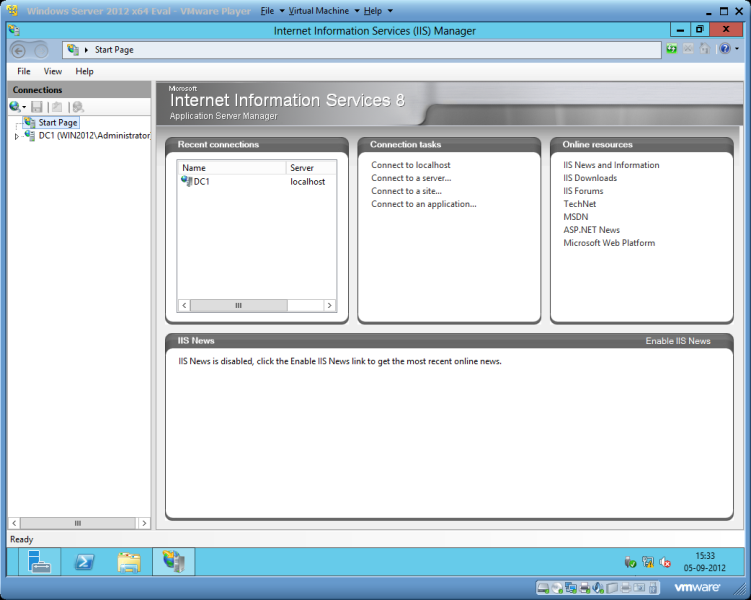Image resolution: width=751 pixels, height=600 pixels.
Task: Open the VMware Virtual Machine dropdown menu
Action: pos(319,10)
